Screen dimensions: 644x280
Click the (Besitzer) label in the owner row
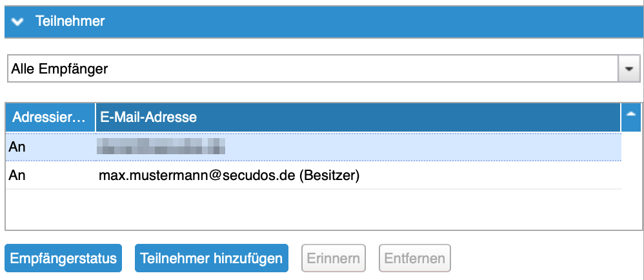pos(328,175)
